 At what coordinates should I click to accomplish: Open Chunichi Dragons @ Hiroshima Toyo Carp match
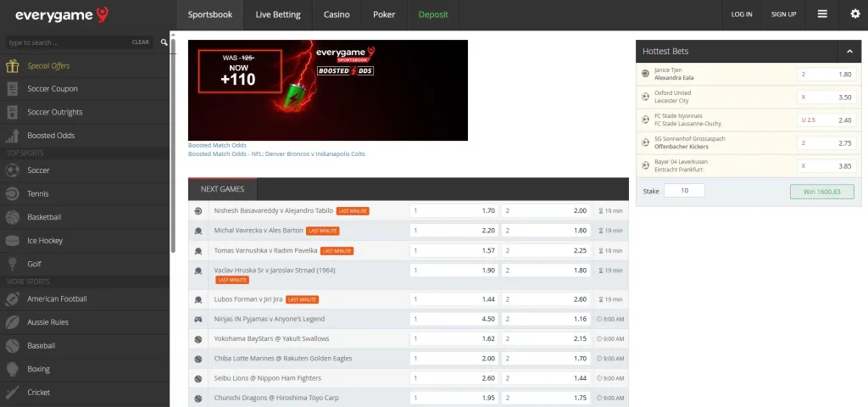point(276,399)
